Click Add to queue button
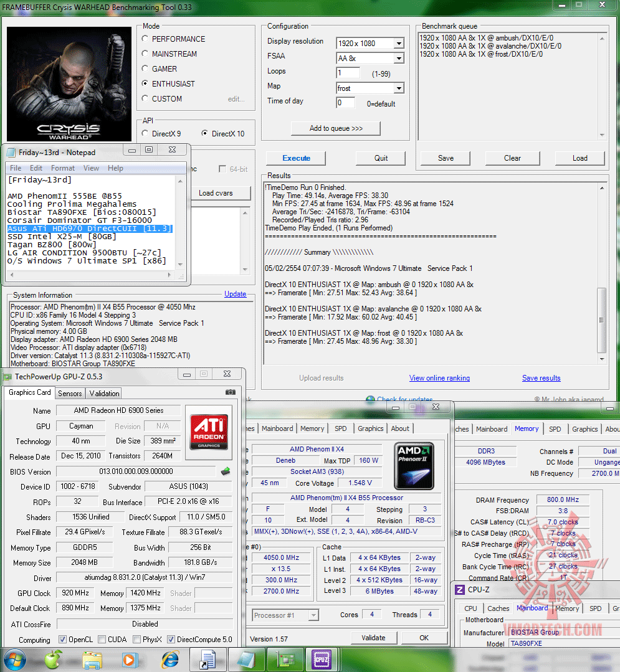This screenshot has height=672, width=620. [336, 128]
